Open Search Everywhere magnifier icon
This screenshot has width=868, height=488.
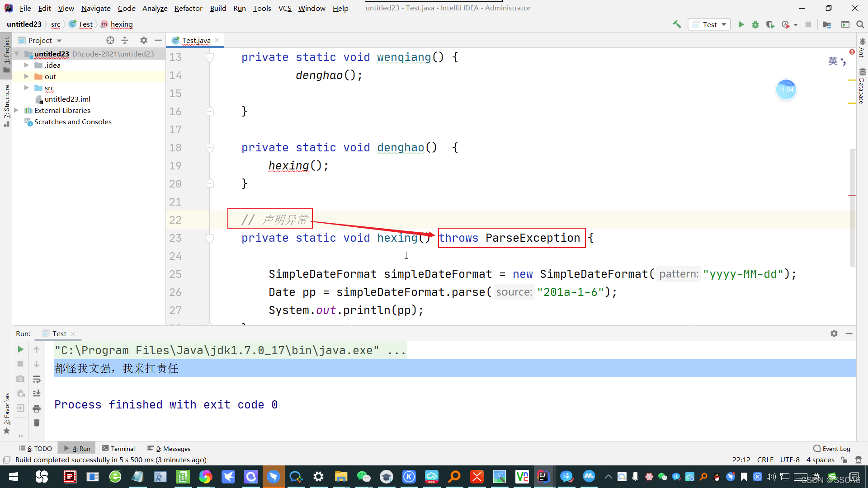click(x=860, y=24)
